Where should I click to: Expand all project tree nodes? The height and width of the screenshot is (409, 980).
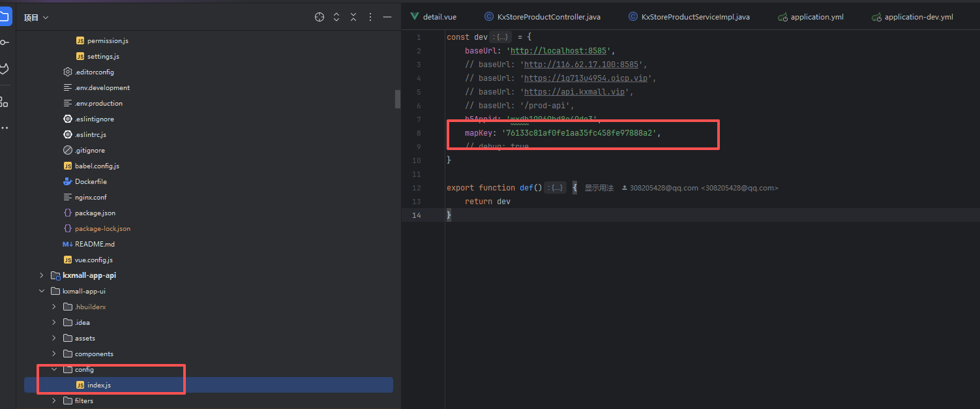pos(336,17)
